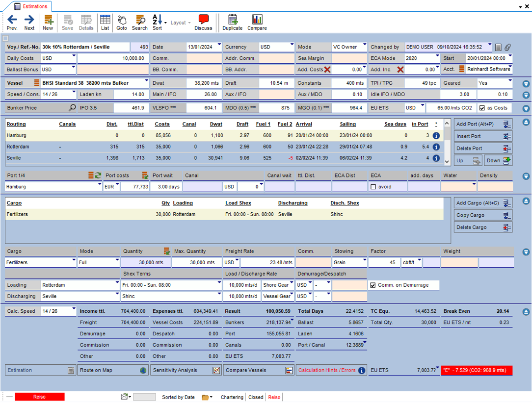532x403 pixels.
Task: Open the List view
Action: [x=105, y=23]
